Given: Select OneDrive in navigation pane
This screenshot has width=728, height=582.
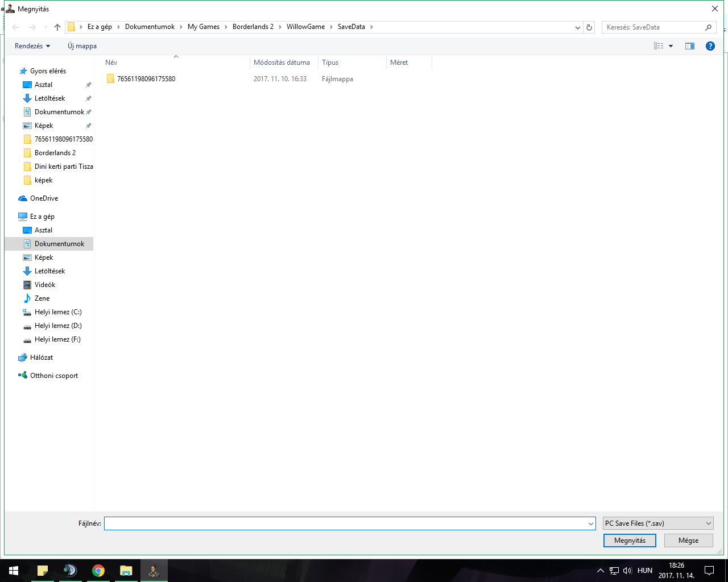Looking at the screenshot, I should pos(44,198).
